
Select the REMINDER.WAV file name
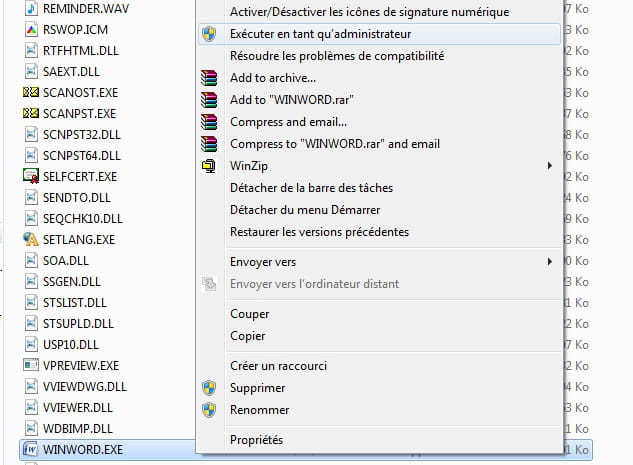pos(86,8)
